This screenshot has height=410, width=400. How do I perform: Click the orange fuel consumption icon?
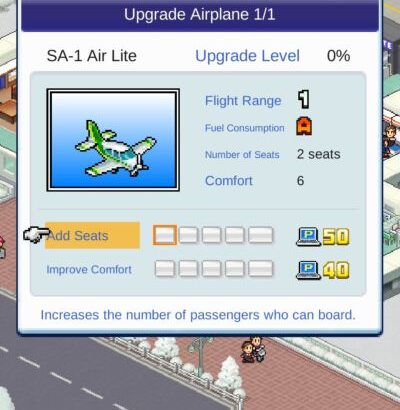tap(304, 126)
